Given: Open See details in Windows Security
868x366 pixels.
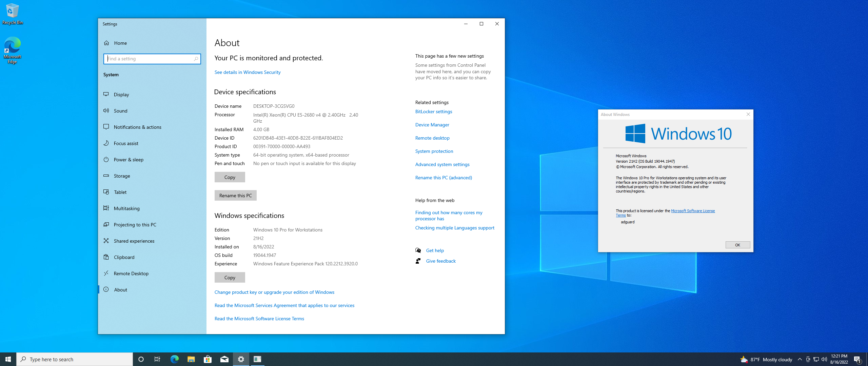Looking at the screenshot, I should coord(248,72).
